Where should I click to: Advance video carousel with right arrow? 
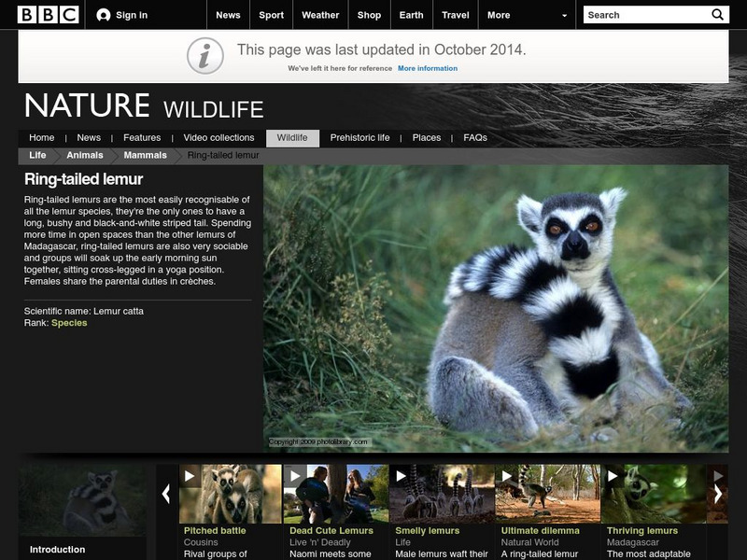pyautogui.click(x=717, y=494)
